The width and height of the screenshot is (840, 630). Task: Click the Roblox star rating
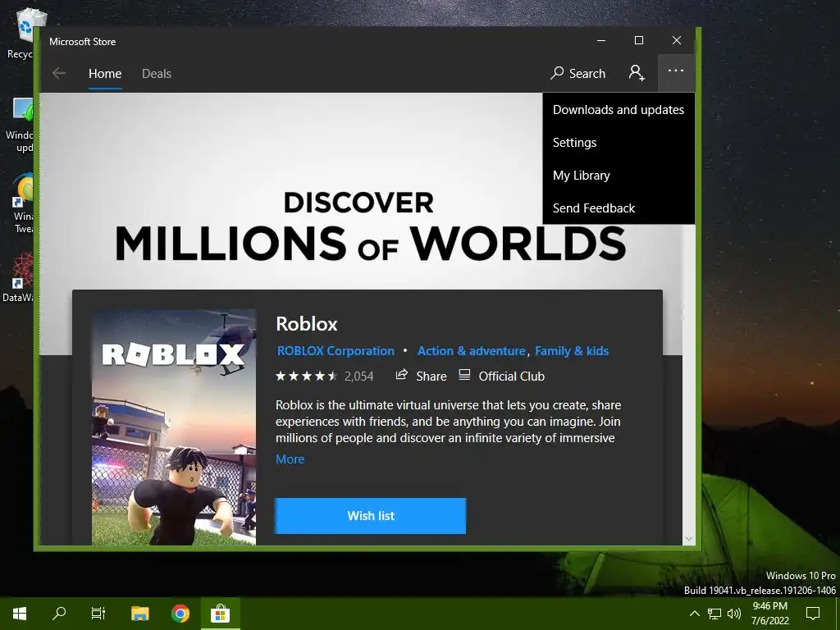(306, 376)
